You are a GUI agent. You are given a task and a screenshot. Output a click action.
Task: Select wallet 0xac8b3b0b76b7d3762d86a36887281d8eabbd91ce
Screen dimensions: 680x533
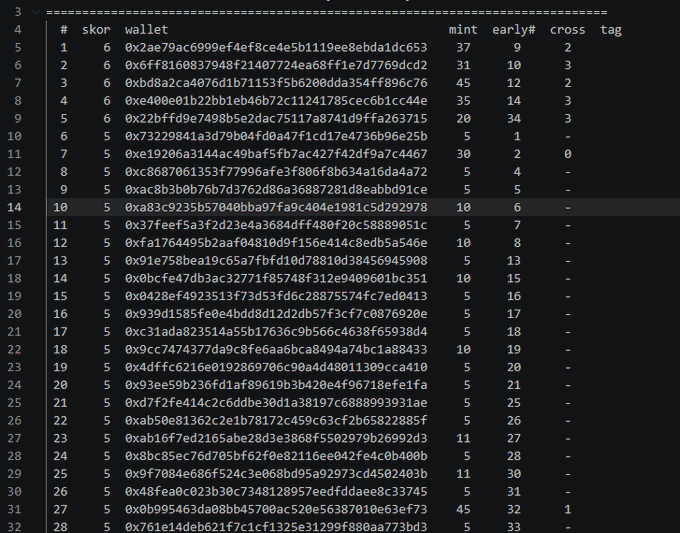276,190
